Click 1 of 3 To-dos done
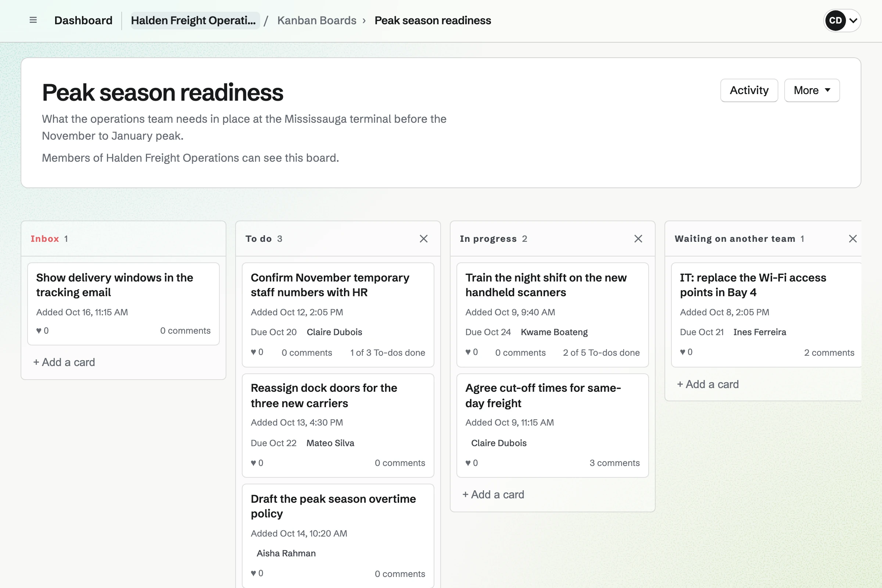The width and height of the screenshot is (882, 588). tap(387, 353)
